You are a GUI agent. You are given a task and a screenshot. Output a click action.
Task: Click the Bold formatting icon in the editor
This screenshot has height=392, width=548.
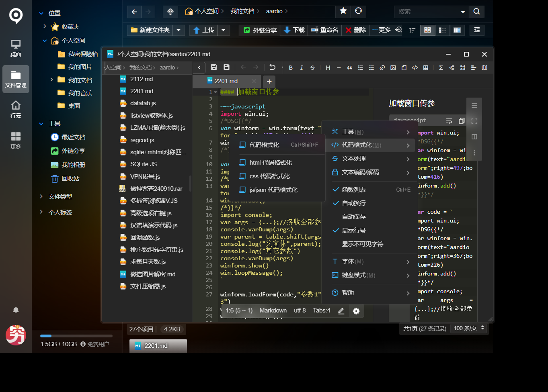291,68
